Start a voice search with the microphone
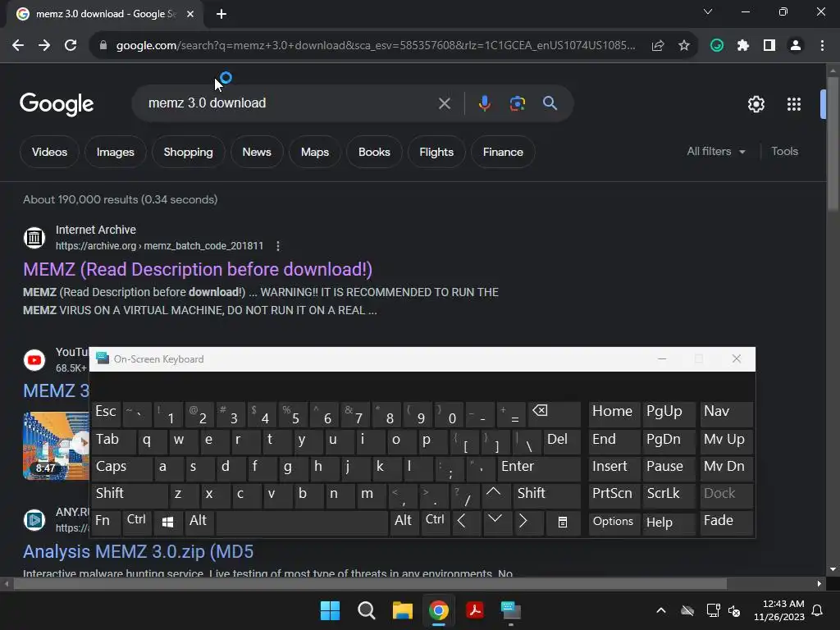 tap(484, 103)
